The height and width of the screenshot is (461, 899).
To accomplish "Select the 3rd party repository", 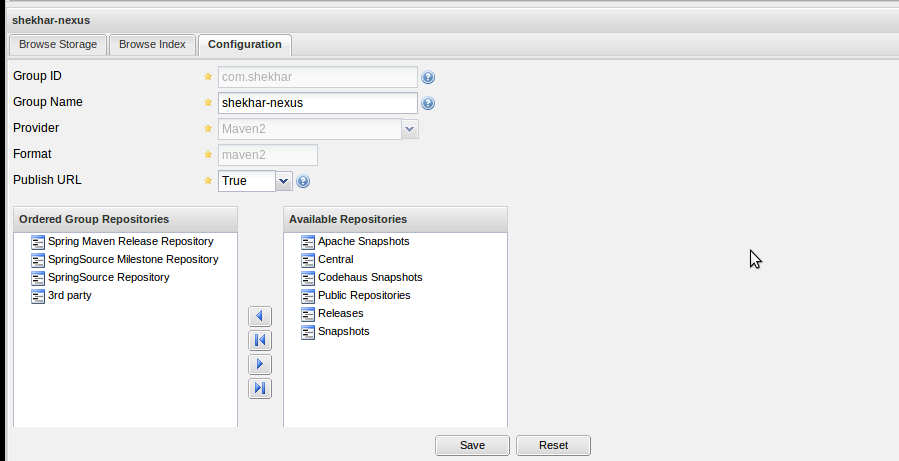I will tap(69, 296).
